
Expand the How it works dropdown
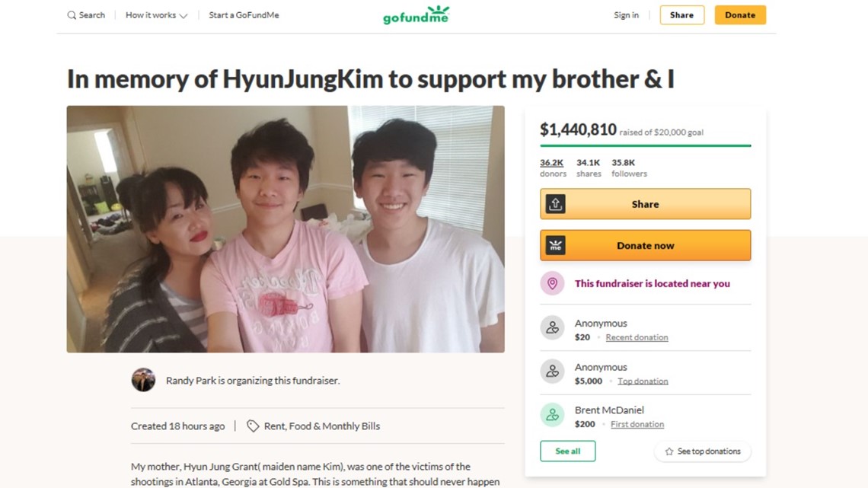coord(156,15)
